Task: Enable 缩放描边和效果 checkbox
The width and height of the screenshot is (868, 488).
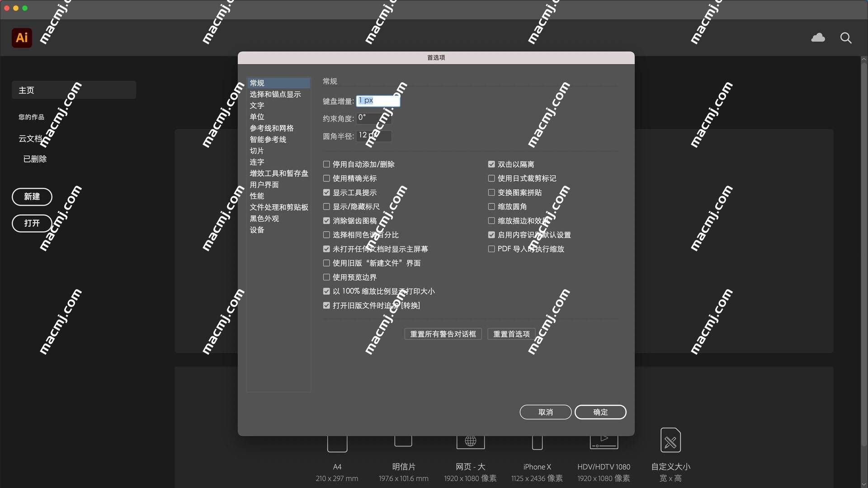Action: pyautogui.click(x=491, y=221)
